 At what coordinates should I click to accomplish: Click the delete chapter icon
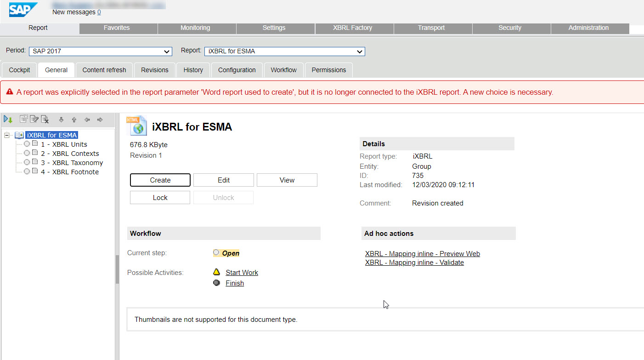click(x=45, y=120)
